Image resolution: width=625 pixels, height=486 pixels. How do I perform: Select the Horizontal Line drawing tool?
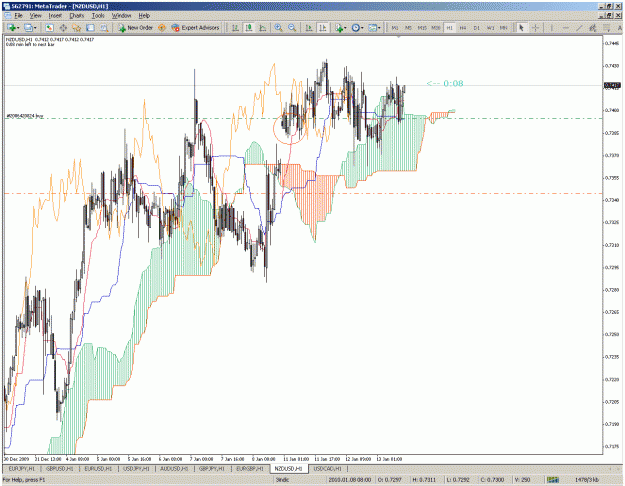566,28
